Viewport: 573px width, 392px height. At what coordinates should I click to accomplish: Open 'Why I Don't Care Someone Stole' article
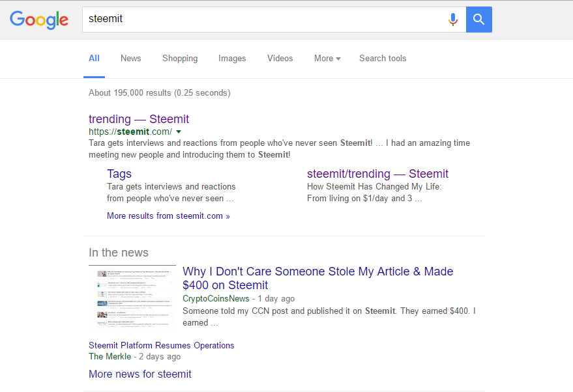click(x=317, y=278)
